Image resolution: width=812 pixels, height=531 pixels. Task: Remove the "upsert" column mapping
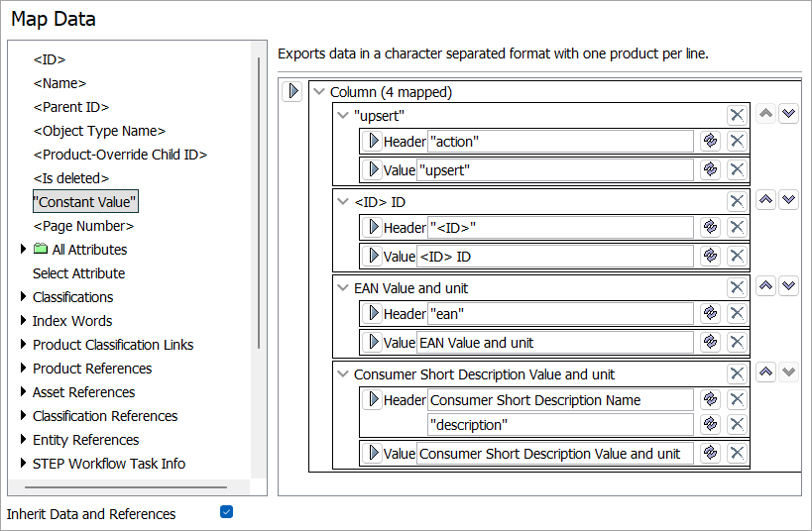[737, 115]
